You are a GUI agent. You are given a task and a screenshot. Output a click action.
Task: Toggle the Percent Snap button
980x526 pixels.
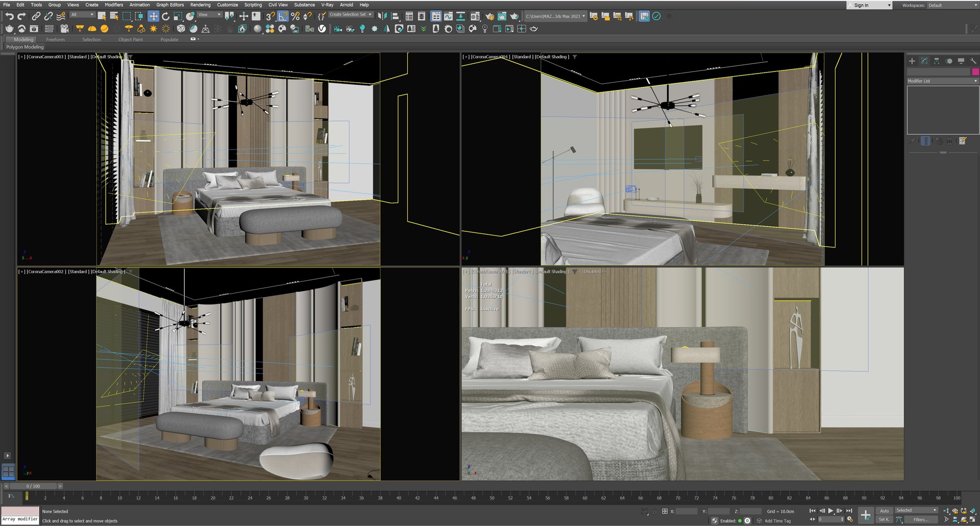(x=295, y=16)
